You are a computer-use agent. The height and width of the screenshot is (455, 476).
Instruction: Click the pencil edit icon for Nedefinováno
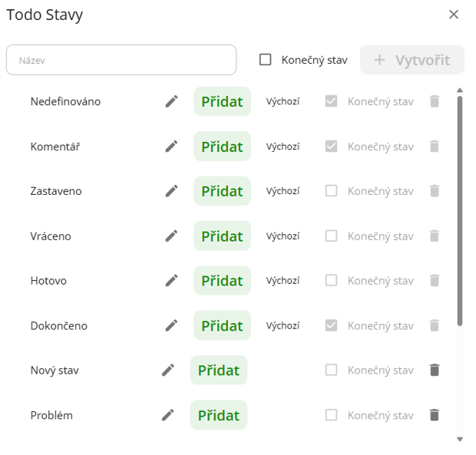pyautogui.click(x=171, y=101)
